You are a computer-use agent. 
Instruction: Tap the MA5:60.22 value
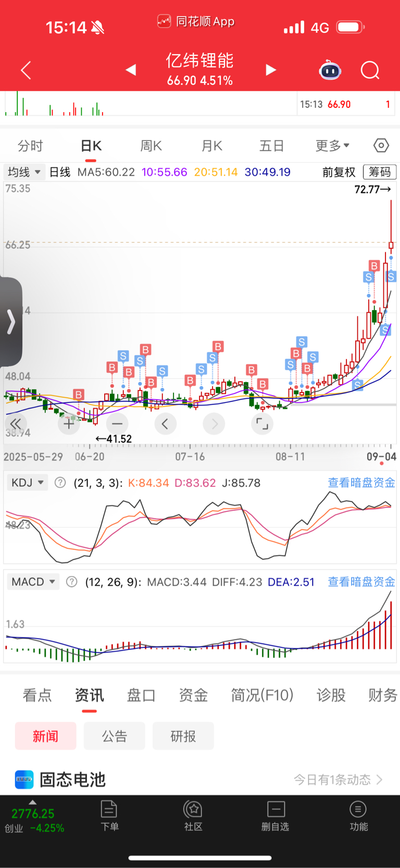[106, 172]
